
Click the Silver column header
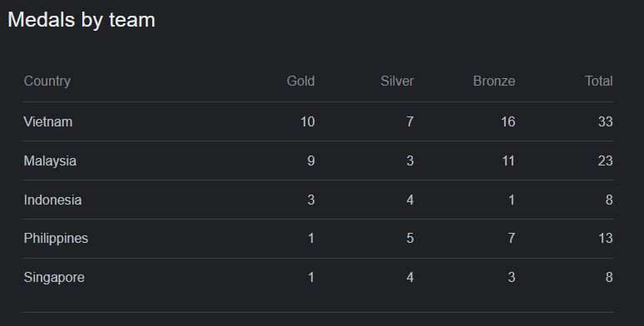[x=397, y=81]
